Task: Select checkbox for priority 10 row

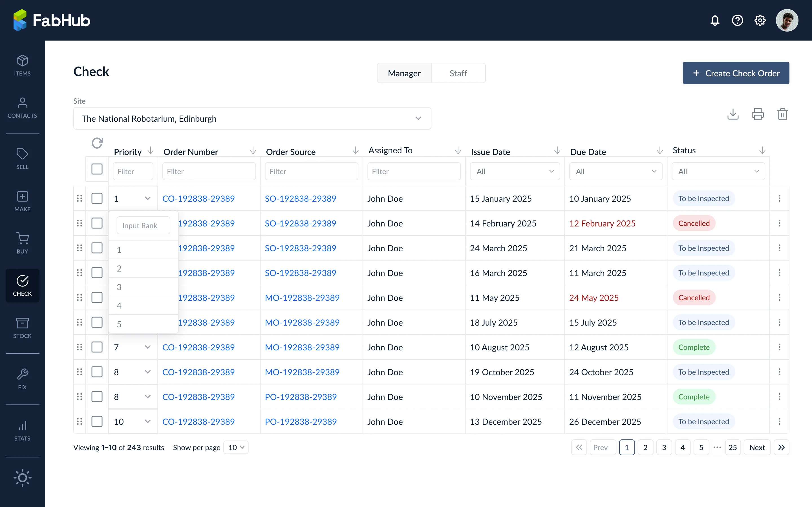Action: tap(97, 421)
